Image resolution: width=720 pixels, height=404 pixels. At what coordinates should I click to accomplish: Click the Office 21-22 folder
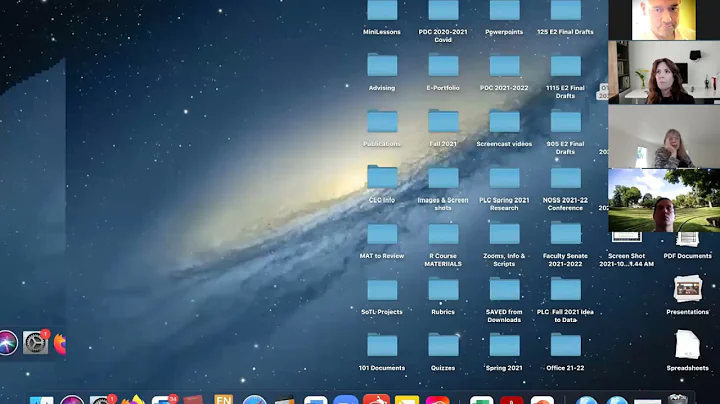565,345
